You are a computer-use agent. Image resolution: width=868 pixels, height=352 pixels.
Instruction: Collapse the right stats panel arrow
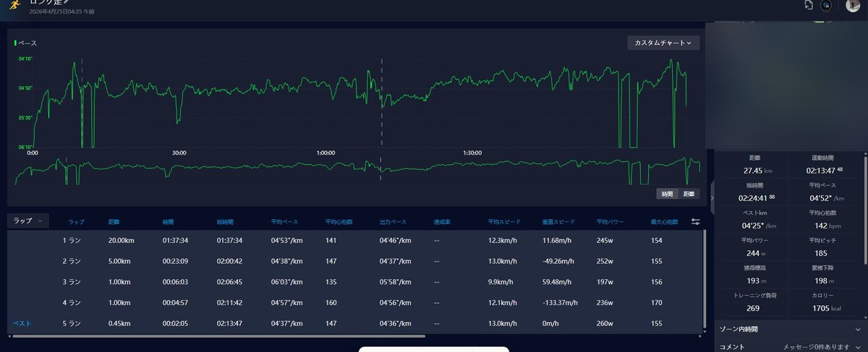pos(712,197)
